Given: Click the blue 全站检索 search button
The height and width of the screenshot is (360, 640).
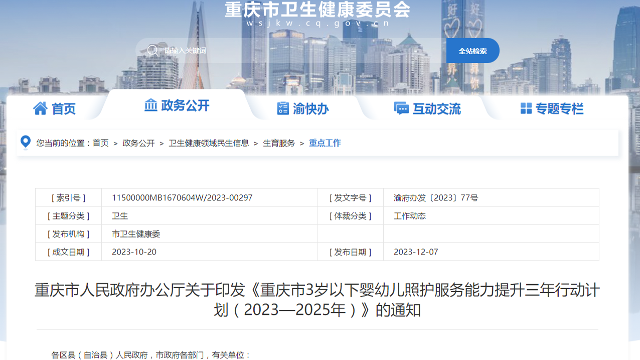Looking at the screenshot, I should pos(472,51).
